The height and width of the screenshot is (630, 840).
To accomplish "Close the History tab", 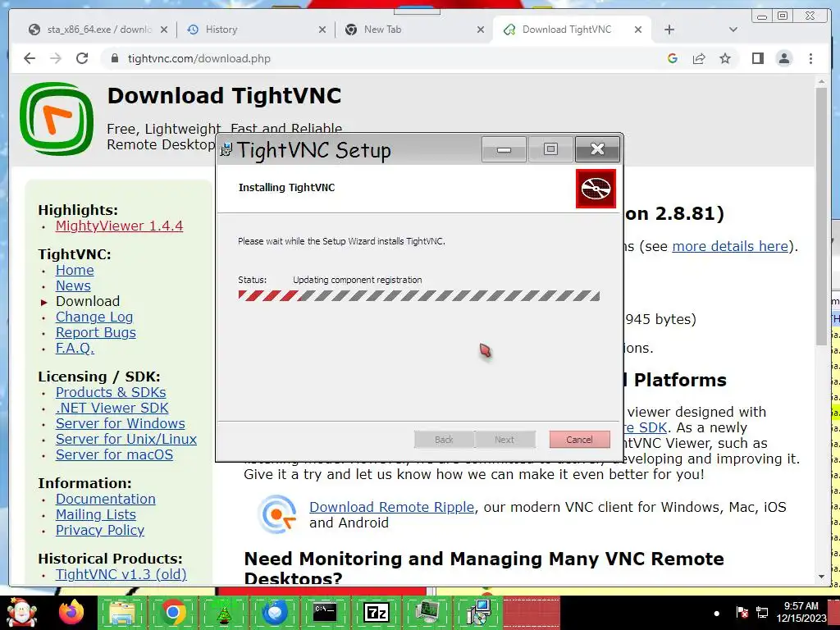I will click(x=322, y=30).
